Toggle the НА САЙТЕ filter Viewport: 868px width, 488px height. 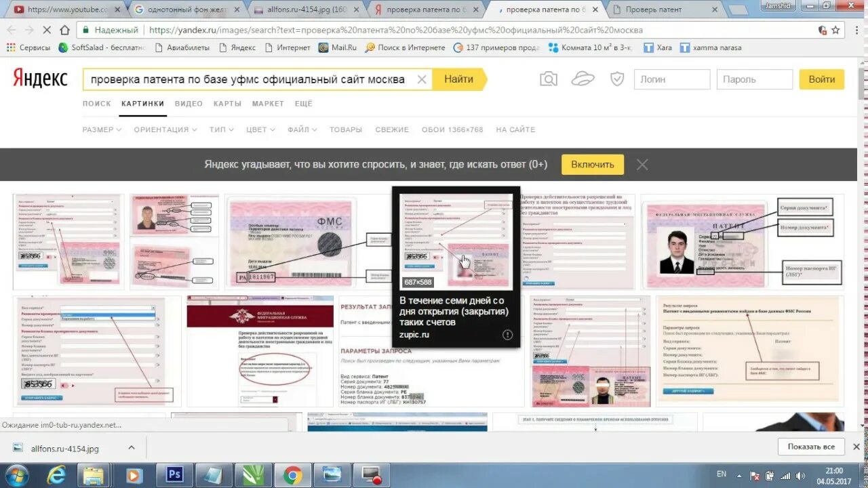tap(515, 129)
